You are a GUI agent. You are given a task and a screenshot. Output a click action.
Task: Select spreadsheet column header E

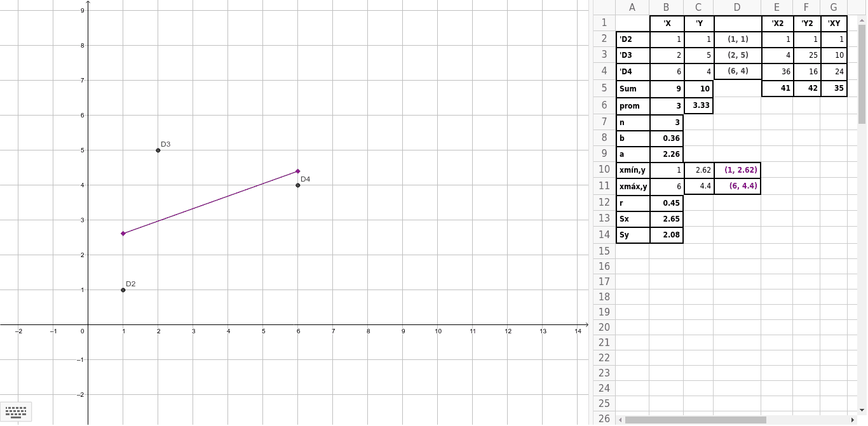pos(776,8)
